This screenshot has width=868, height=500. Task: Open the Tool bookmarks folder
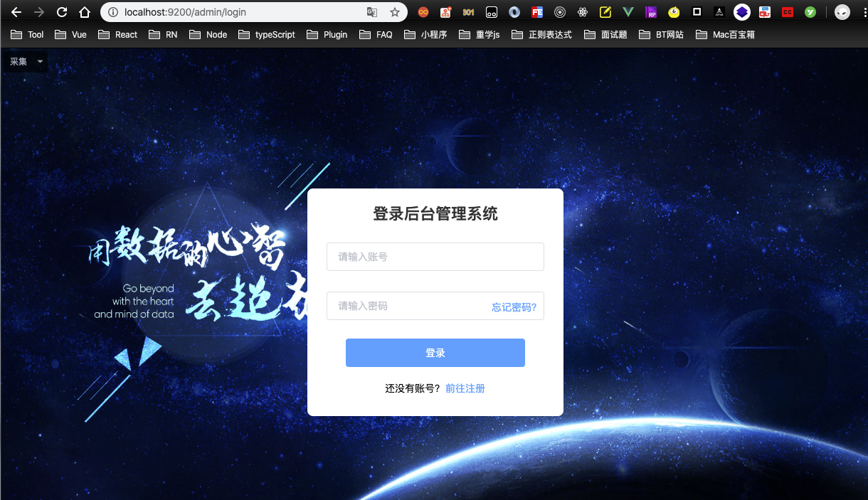click(28, 34)
